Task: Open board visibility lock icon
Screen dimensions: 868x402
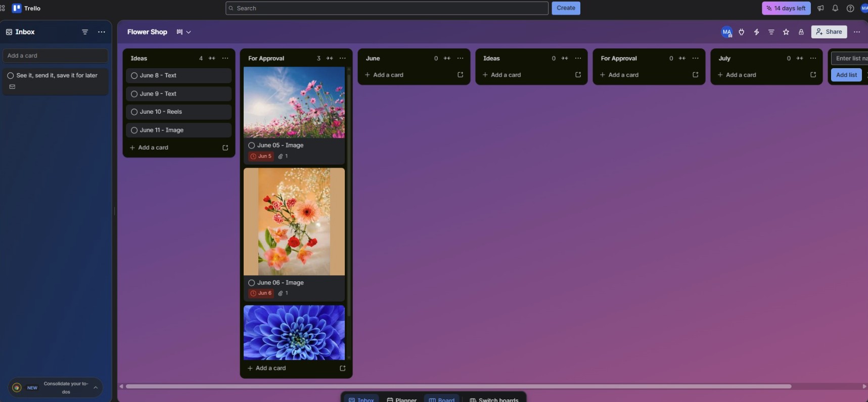Action: pyautogui.click(x=801, y=32)
